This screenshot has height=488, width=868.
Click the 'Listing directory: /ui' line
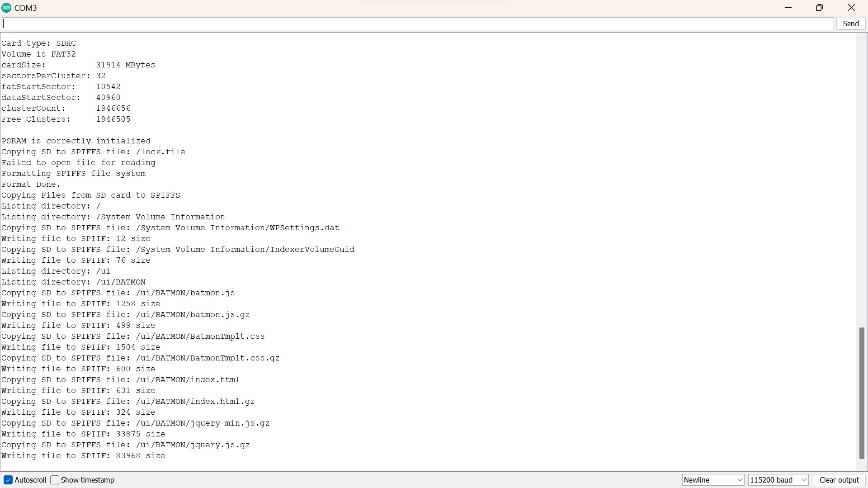click(56, 271)
